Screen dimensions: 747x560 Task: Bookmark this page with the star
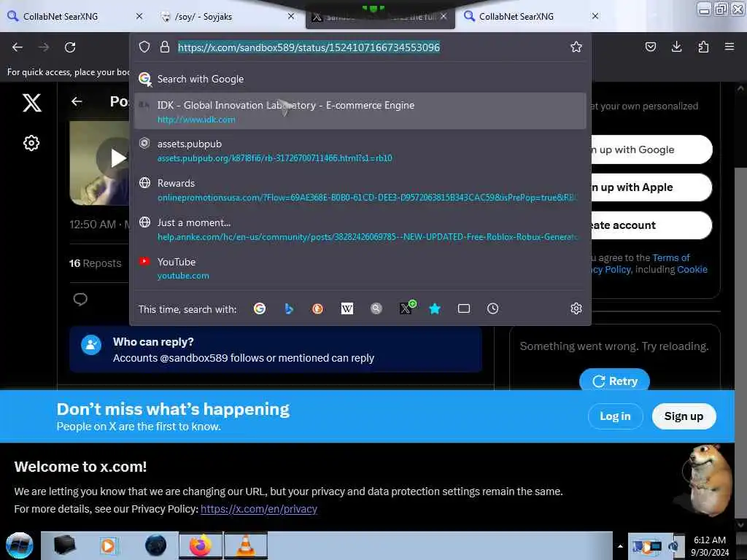[576, 47]
